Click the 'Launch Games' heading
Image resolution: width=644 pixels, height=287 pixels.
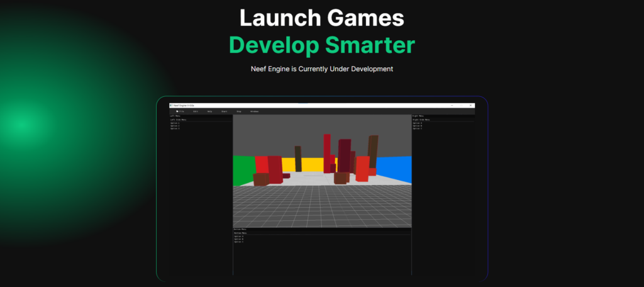(x=321, y=18)
